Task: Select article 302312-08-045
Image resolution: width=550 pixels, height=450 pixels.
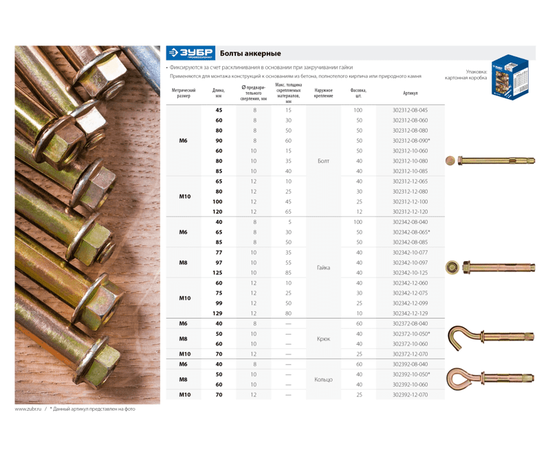Action: point(410,110)
